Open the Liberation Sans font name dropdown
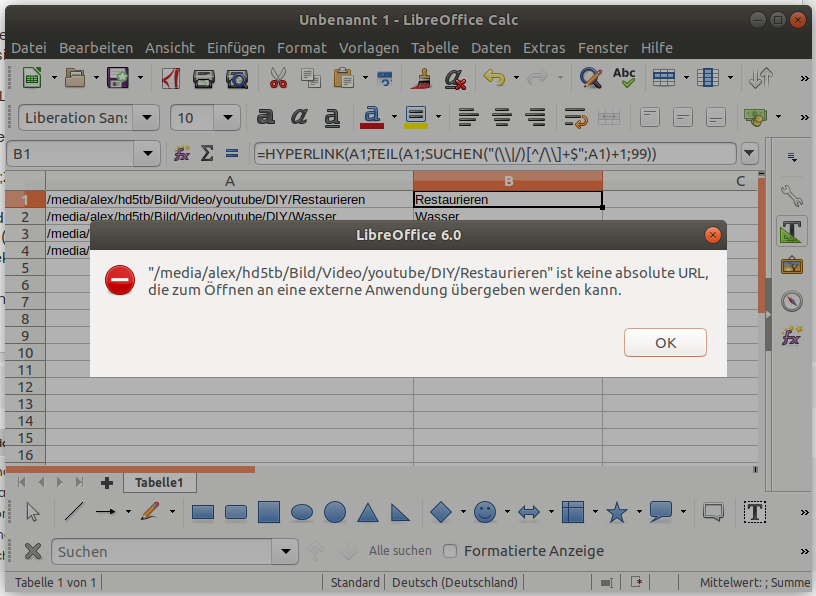 tap(147, 118)
